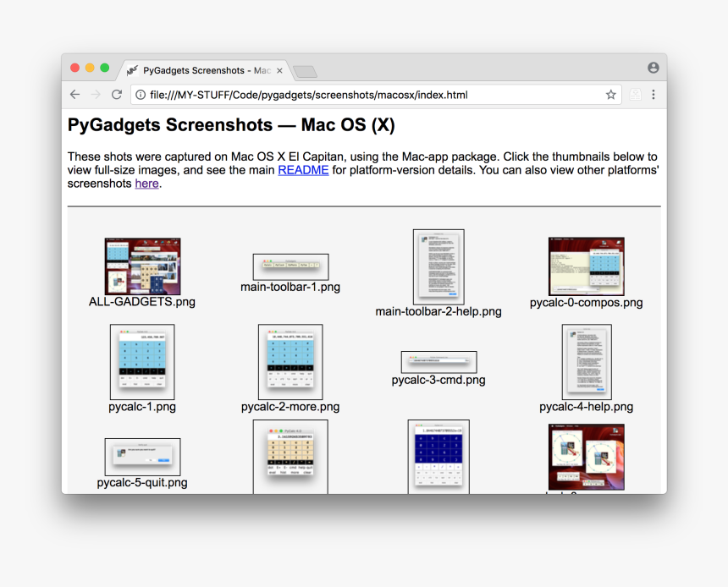Open the main-toolbar-2-help.png thumbnail
Viewport: 728px width, 587px height.
pos(438,266)
